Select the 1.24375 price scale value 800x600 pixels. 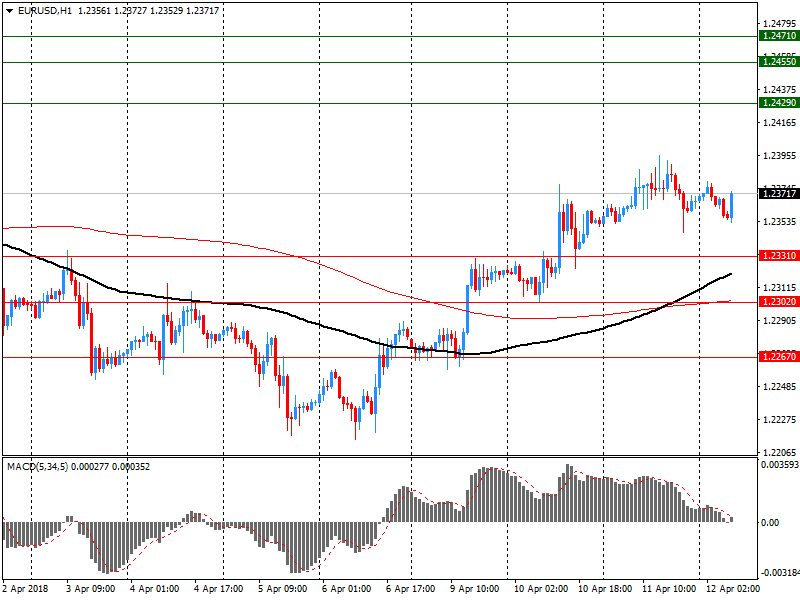coord(779,89)
